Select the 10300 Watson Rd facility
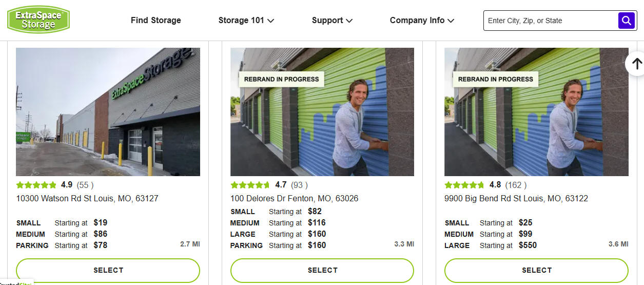Screen dimensions: 644x285 point(108,270)
